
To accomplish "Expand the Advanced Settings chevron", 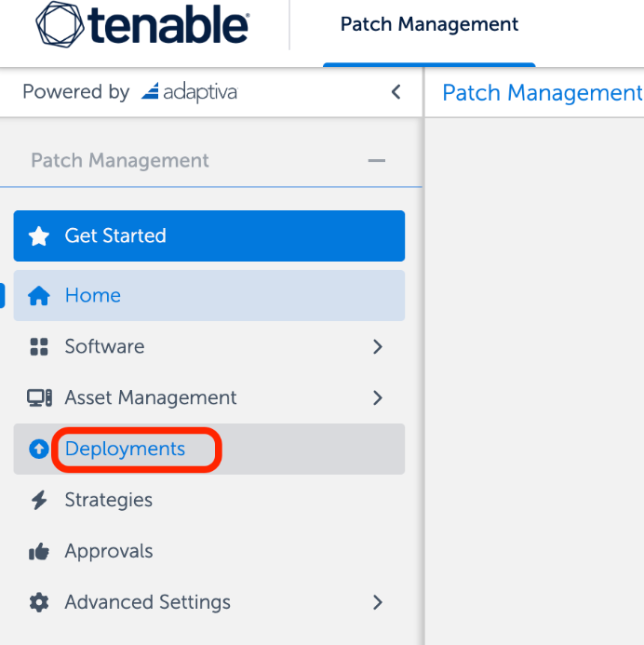I will click(x=377, y=602).
